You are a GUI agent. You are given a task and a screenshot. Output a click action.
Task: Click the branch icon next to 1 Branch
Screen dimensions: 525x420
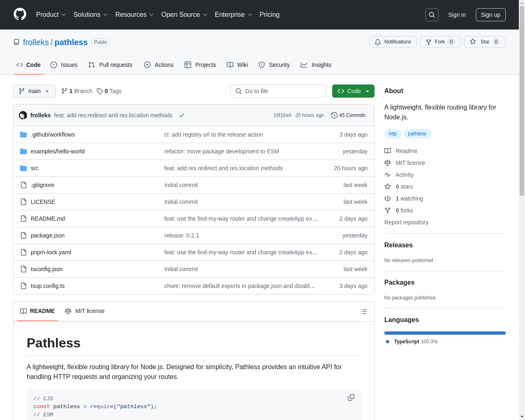click(64, 91)
